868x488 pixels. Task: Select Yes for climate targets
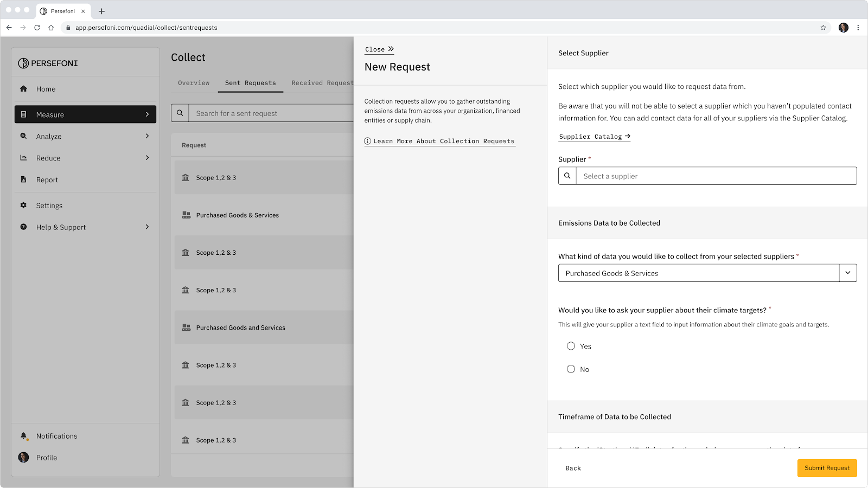(x=571, y=346)
